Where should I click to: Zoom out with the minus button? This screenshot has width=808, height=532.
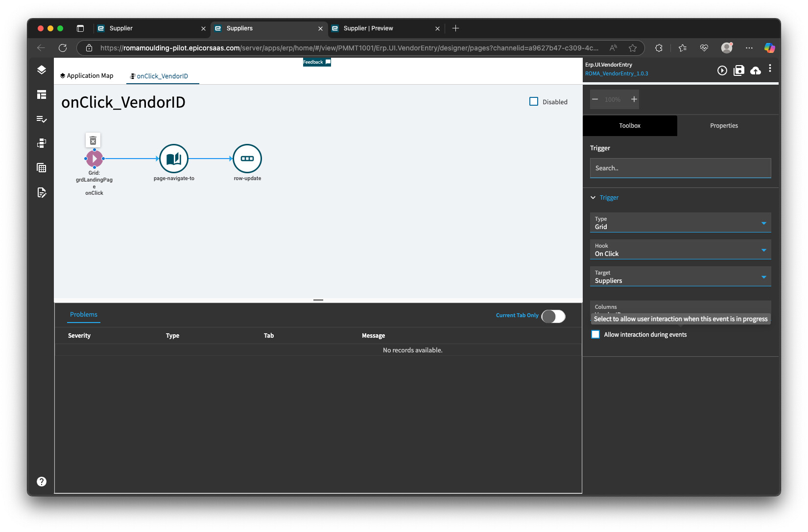click(x=595, y=99)
